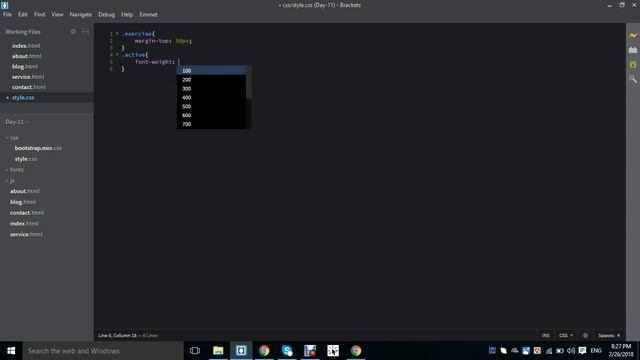The image size is (640, 360).
Task: Click the network signal icon in the system tray
Action: click(x=549, y=351)
